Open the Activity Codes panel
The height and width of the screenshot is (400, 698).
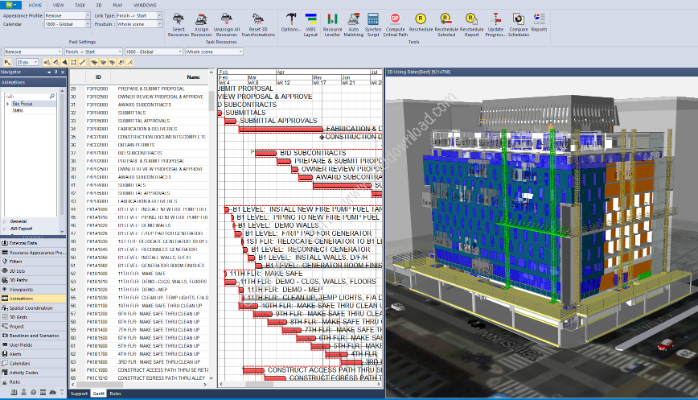[x=33, y=373]
